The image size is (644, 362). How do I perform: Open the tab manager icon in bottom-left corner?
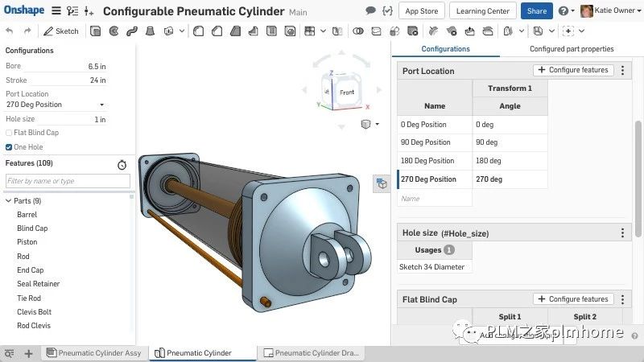[x=9, y=353]
